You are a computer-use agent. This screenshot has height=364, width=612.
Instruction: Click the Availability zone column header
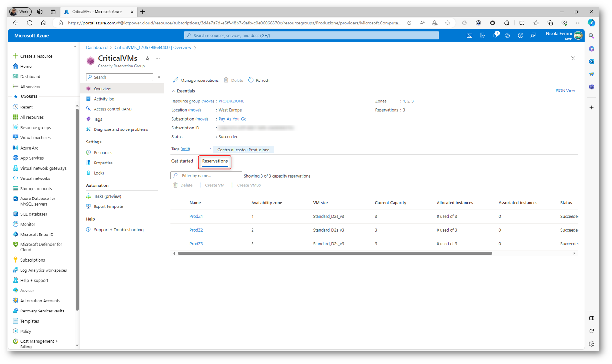[x=267, y=203]
